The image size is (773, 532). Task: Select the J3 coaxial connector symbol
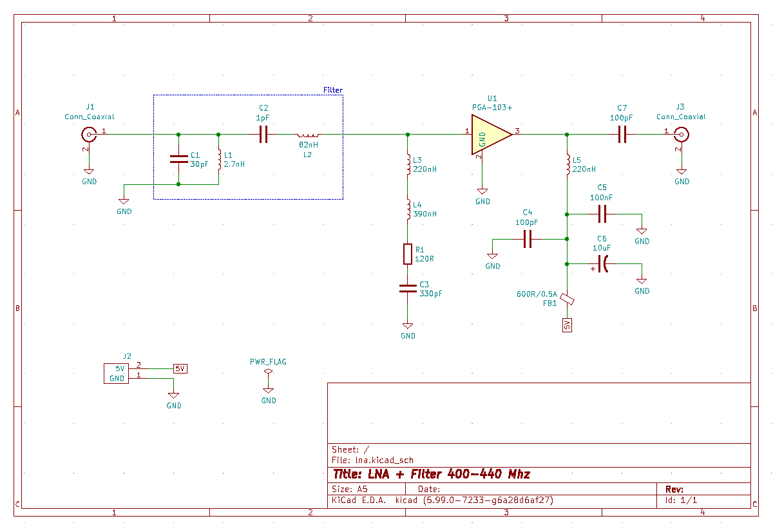pos(681,135)
